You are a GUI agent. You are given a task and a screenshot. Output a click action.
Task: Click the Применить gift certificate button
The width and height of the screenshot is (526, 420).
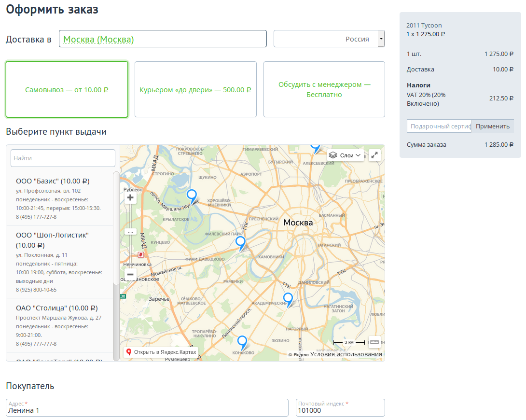(x=492, y=126)
